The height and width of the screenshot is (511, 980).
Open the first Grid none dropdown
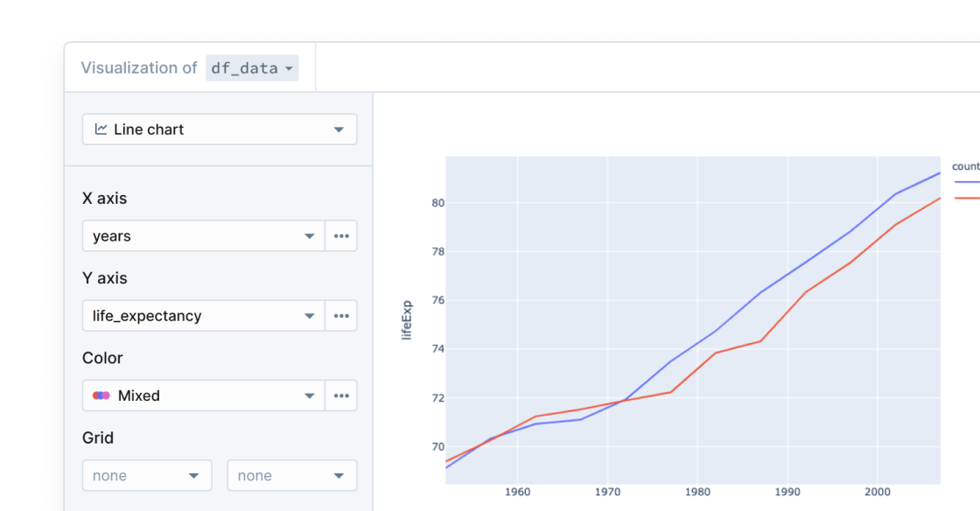(147, 476)
